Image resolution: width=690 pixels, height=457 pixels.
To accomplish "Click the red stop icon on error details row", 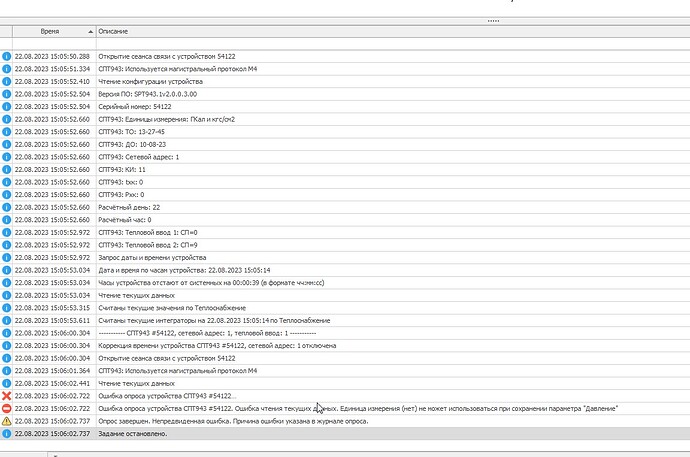I will pos(7,408).
